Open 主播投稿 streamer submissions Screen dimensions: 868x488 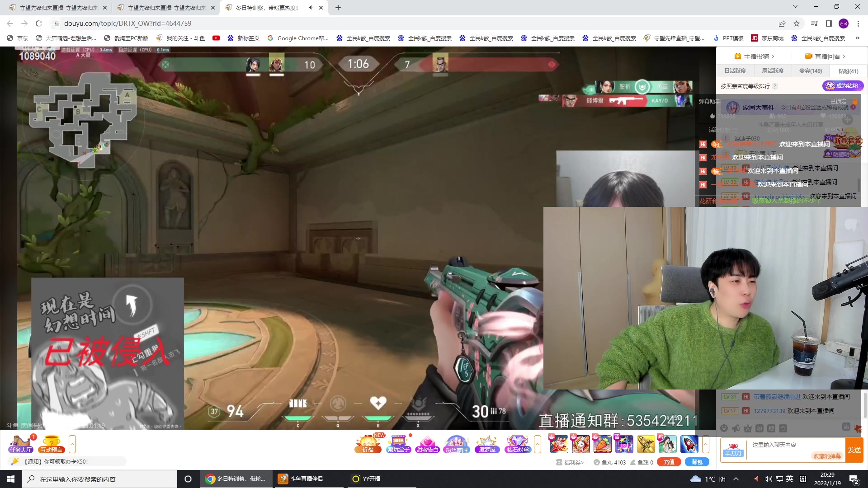[x=754, y=56]
